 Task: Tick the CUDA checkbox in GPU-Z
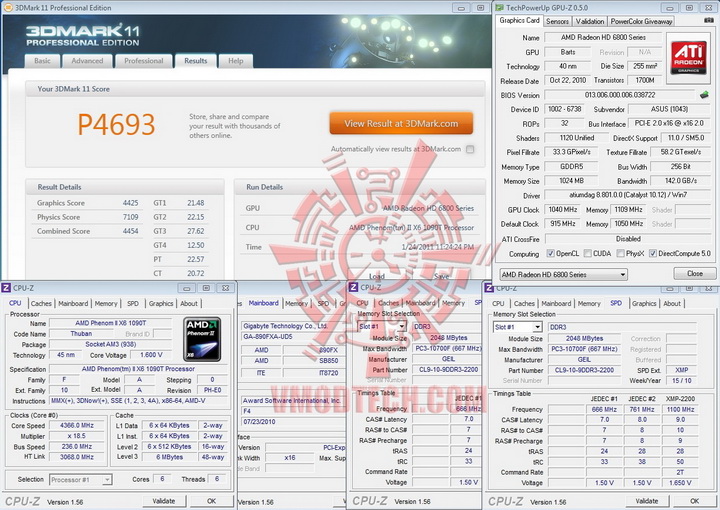pyautogui.click(x=587, y=253)
